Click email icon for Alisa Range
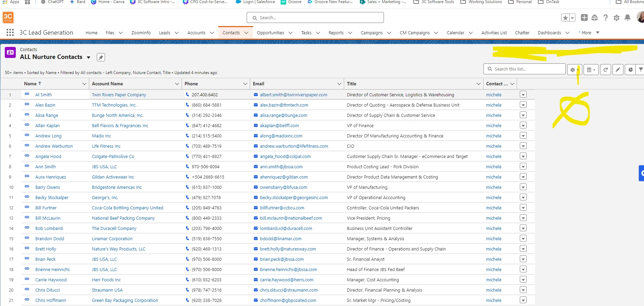The image size is (644, 306). coord(256,115)
